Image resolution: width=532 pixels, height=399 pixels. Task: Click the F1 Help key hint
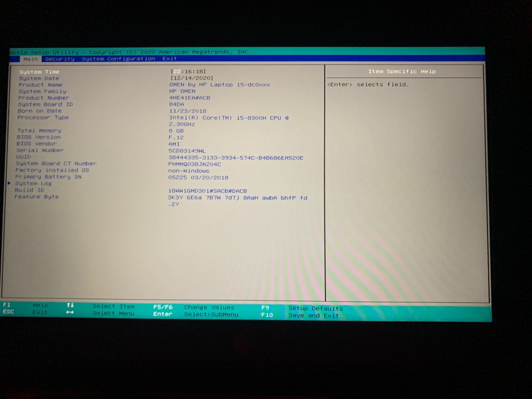(25, 305)
